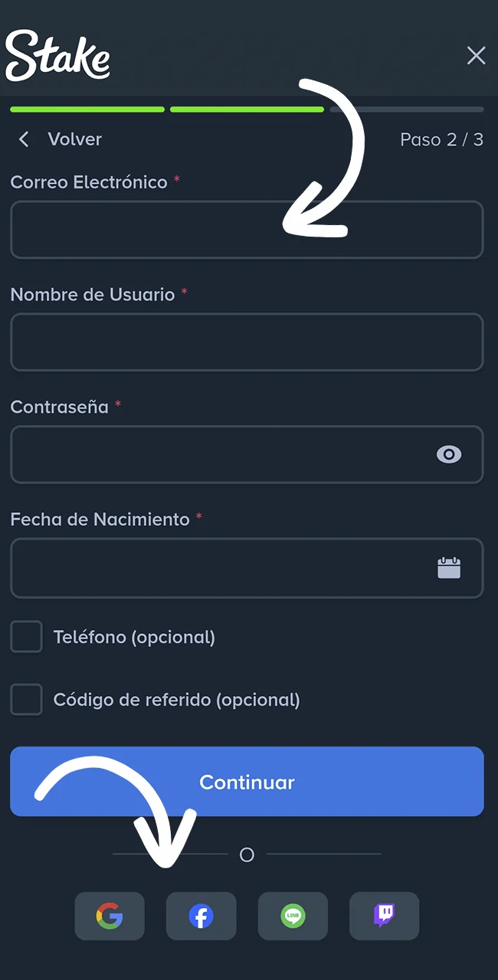Viewport: 498px width, 980px height.
Task: Expand the Fecha de Nacimiento field
Action: coord(247,568)
